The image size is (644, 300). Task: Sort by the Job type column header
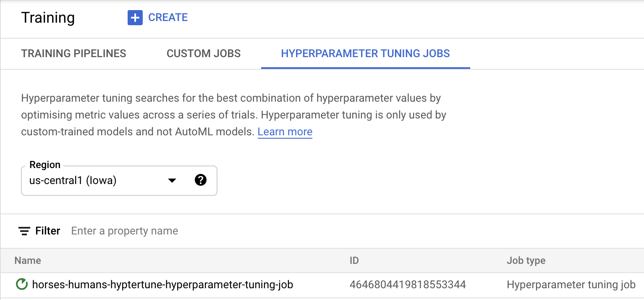tap(526, 261)
